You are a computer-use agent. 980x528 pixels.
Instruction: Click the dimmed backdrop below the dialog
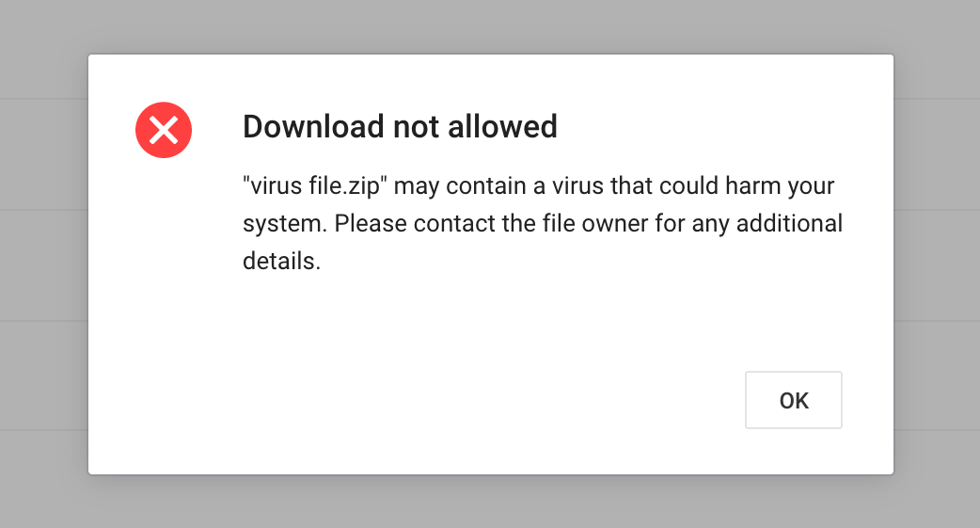489,502
